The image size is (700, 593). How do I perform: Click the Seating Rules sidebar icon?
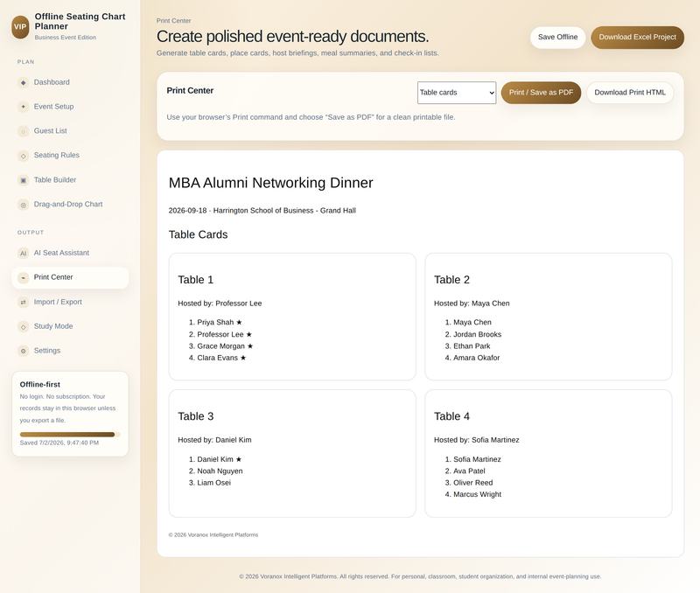point(24,156)
